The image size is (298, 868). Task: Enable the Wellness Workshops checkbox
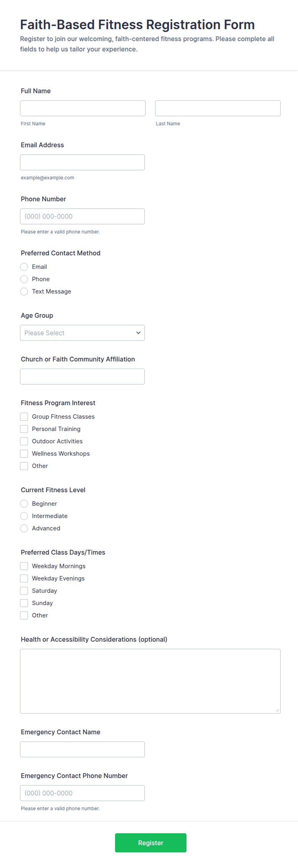(x=24, y=454)
